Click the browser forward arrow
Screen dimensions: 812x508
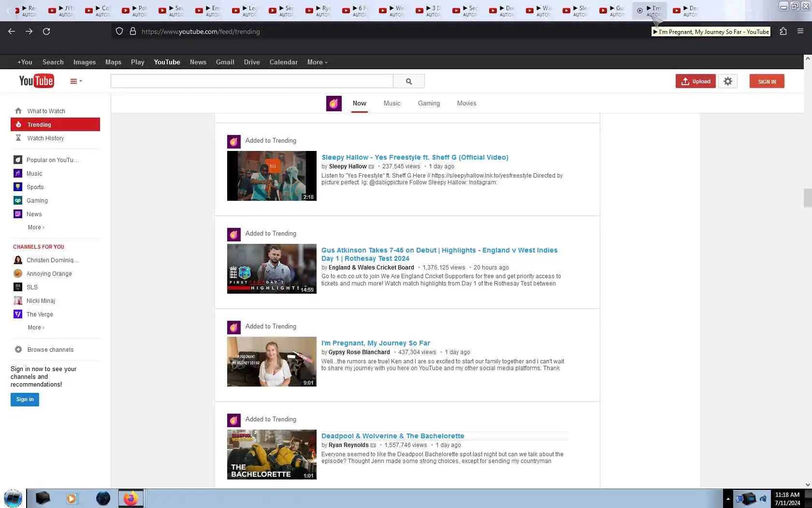click(29, 31)
